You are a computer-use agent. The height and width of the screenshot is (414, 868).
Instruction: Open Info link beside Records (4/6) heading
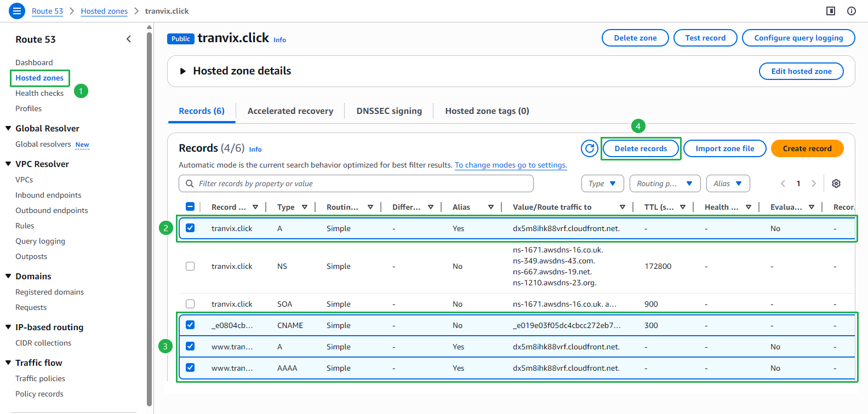tap(255, 149)
